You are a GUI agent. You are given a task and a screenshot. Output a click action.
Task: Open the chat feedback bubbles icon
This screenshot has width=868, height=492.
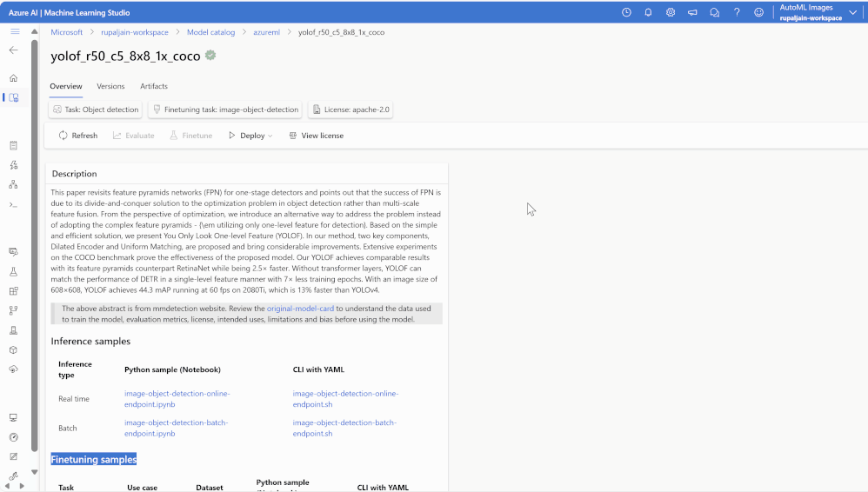[715, 12]
